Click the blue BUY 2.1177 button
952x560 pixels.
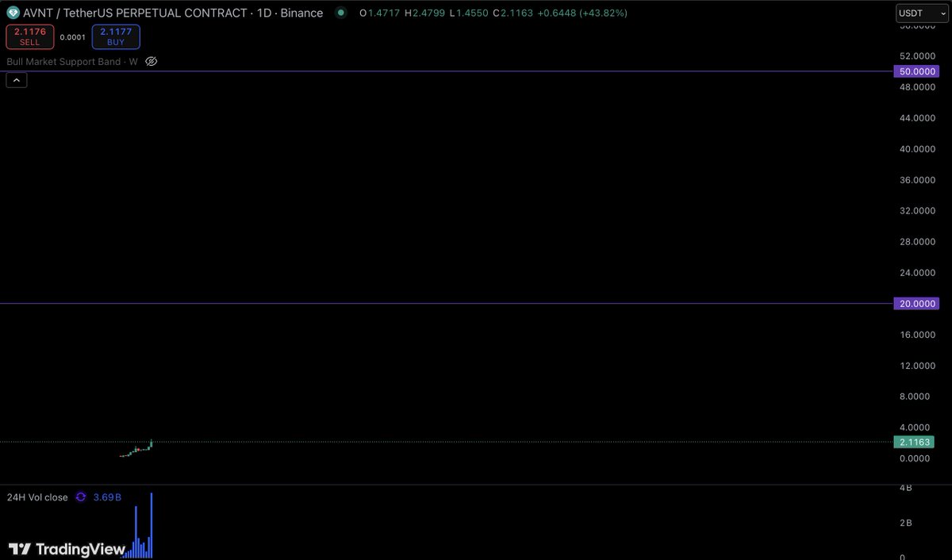click(116, 36)
